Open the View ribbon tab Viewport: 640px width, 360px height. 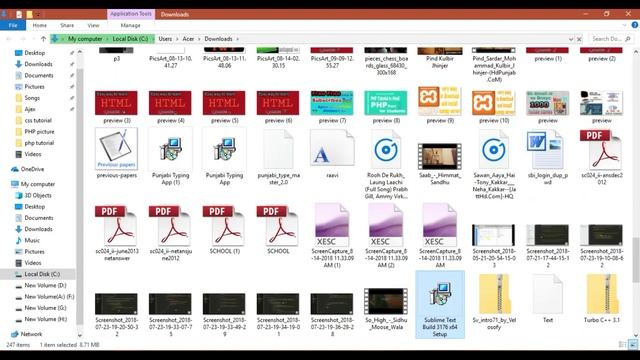tap(93, 25)
